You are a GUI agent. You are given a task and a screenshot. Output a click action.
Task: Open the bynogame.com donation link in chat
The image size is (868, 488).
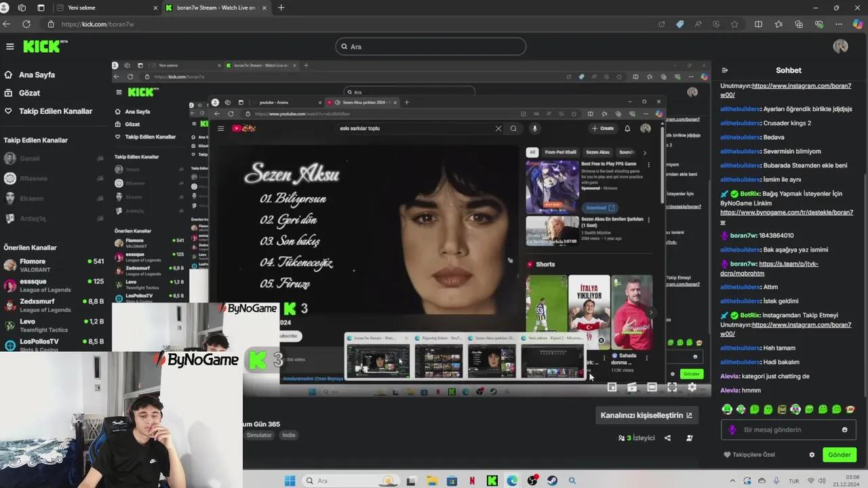point(787,217)
